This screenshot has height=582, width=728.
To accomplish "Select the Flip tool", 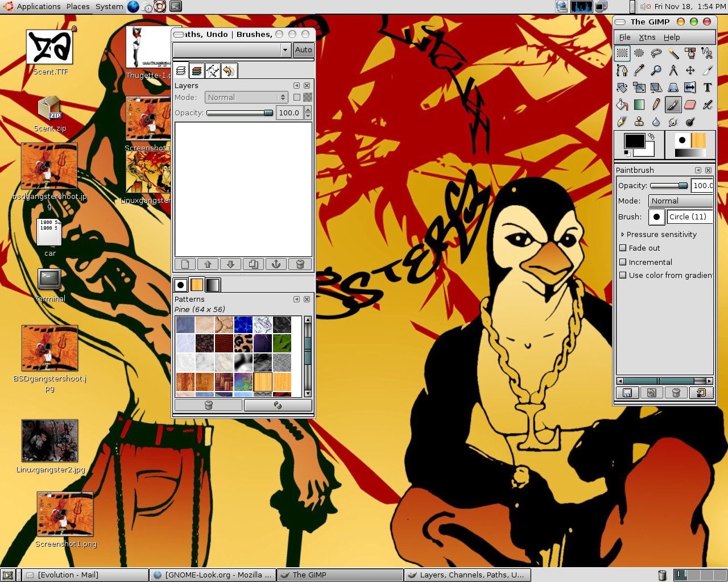I will 690,88.
